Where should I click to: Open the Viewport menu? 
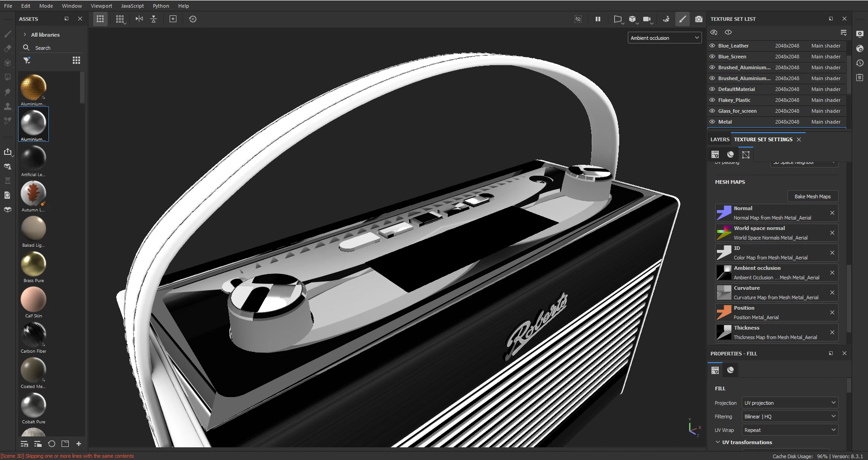coord(101,6)
